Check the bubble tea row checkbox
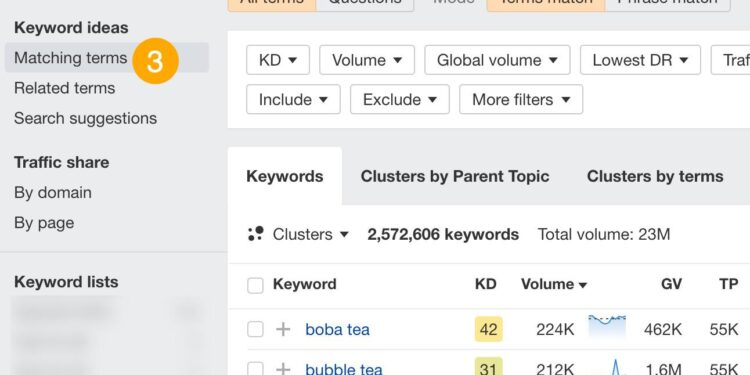The width and height of the screenshot is (750, 375). tap(255, 368)
